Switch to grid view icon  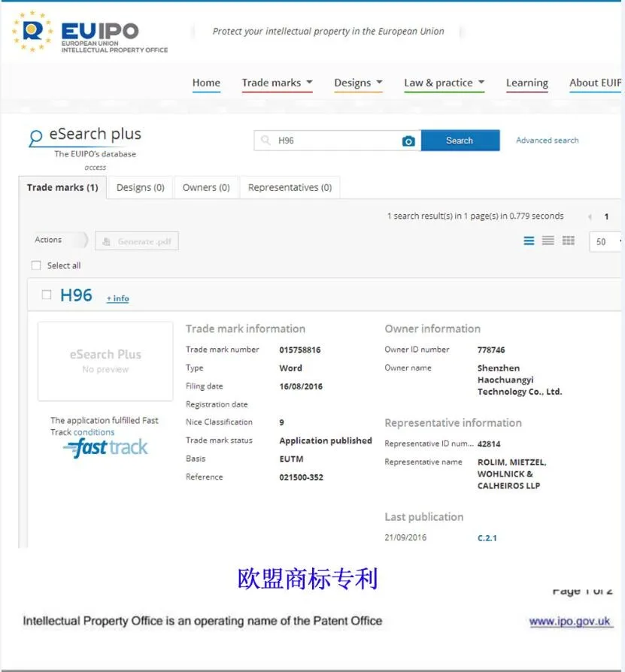[569, 241]
